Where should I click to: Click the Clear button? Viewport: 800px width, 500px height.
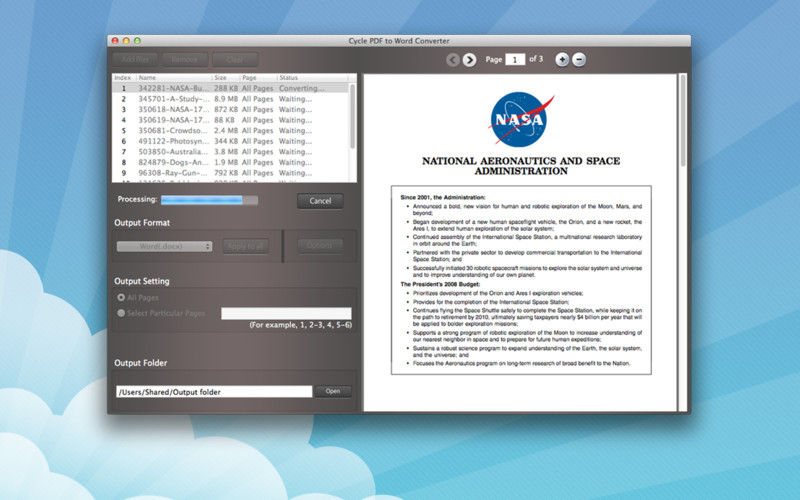tap(235, 60)
